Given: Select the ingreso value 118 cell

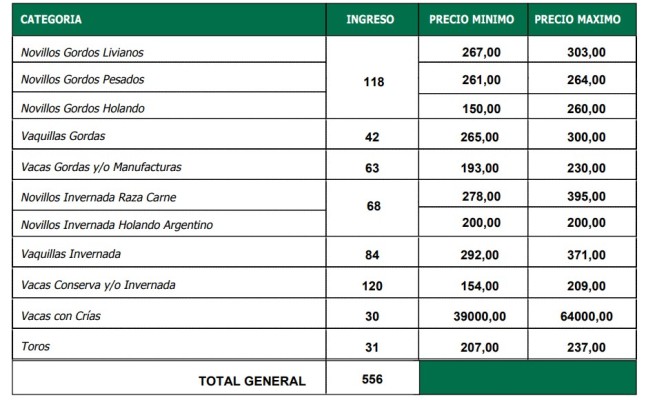Looking at the screenshot, I should point(372,77).
